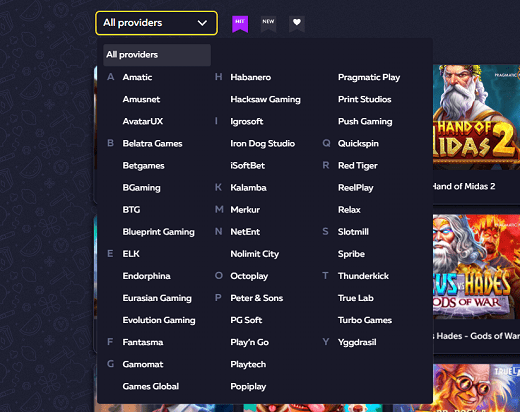
Task: Open the Hades - Gods of War title link
Action: click(x=476, y=336)
